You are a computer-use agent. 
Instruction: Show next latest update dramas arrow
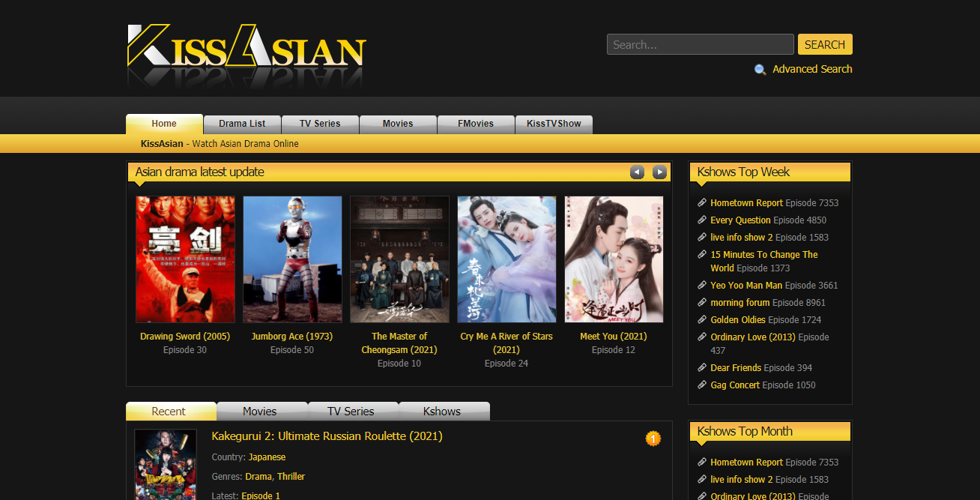pos(659,172)
